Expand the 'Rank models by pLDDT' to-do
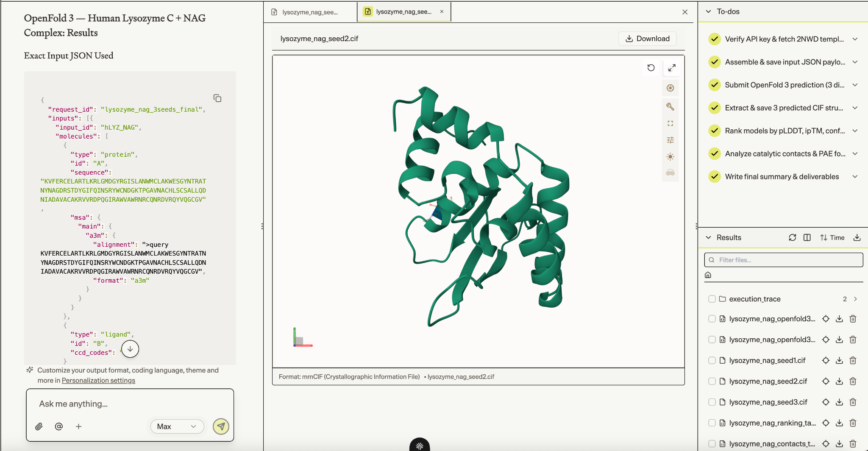 coord(855,131)
